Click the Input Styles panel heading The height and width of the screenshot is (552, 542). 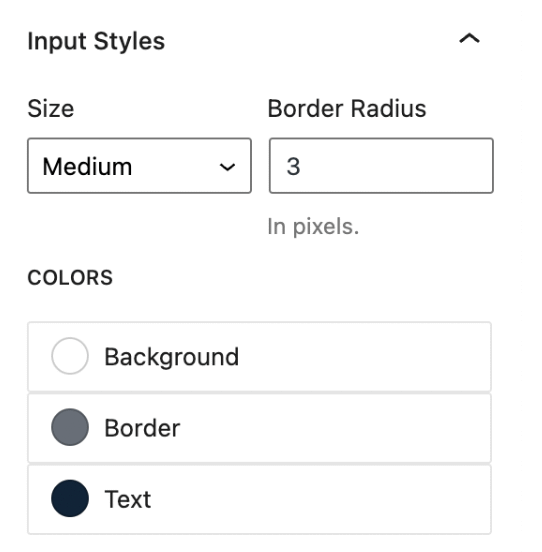pyautogui.click(x=96, y=41)
